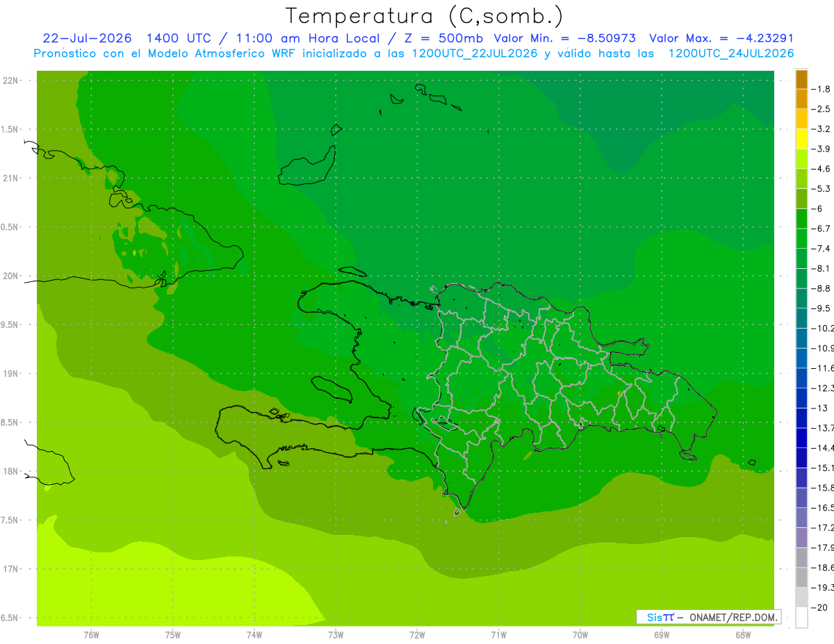Click the "22N" latitude axis label

[12, 81]
